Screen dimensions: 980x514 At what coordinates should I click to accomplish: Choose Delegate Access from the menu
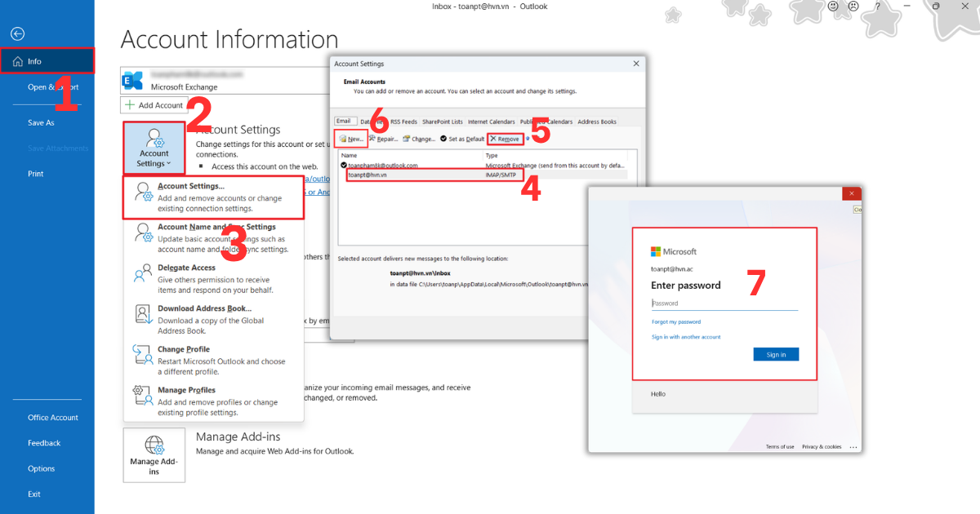(x=213, y=279)
